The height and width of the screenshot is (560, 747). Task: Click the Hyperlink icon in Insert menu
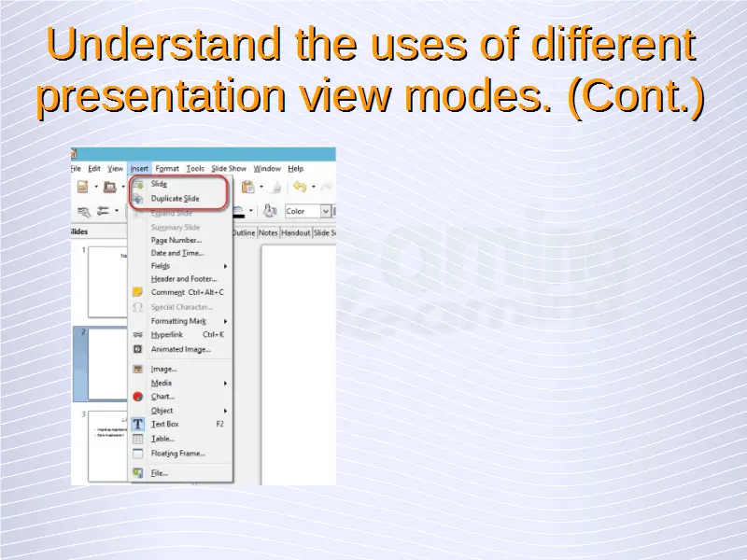(137, 334)
